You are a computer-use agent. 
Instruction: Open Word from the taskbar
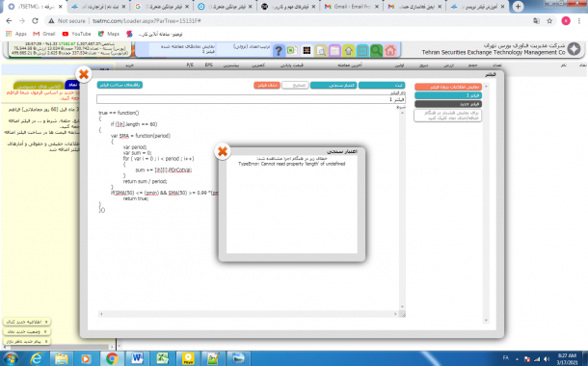pos(137,358)
